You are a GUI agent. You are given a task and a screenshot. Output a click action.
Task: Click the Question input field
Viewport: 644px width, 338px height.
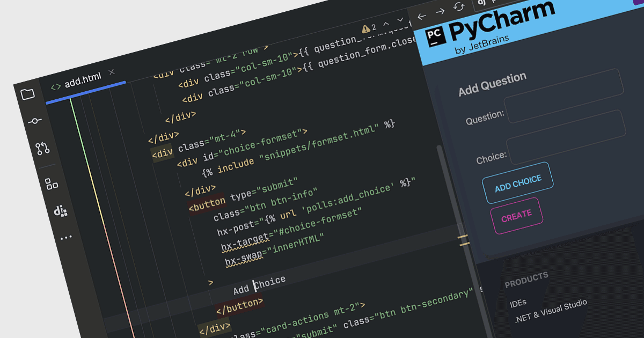tap(563, 95)
